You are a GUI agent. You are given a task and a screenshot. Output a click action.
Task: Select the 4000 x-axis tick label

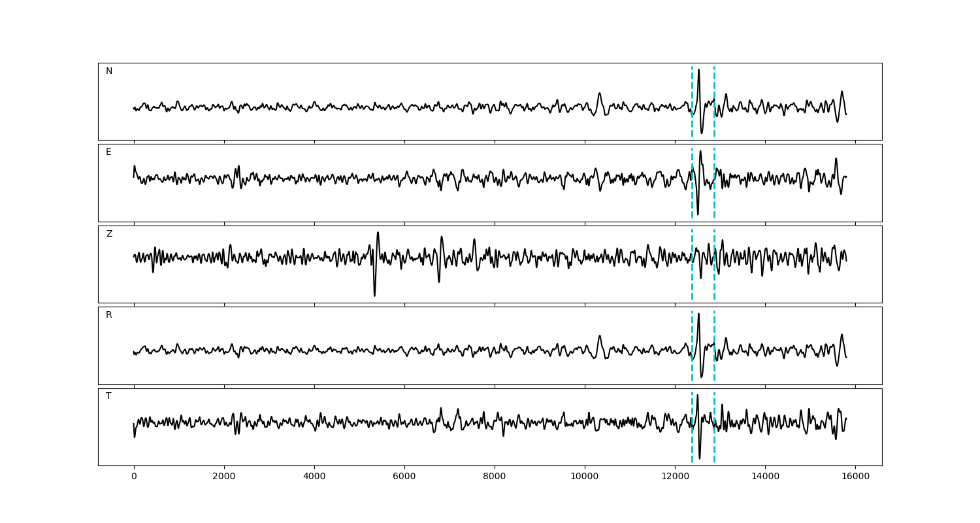pyautogui.click(x=314, y=477)
